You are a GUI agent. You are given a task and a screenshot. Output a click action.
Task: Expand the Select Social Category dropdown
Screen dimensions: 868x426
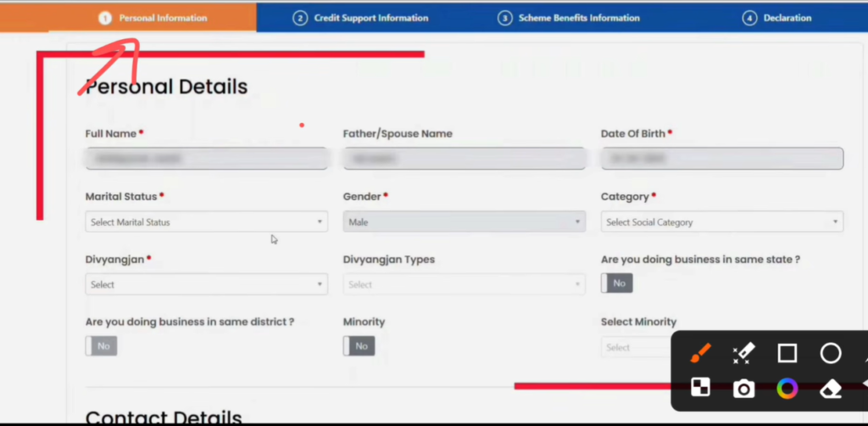[722, 221]
